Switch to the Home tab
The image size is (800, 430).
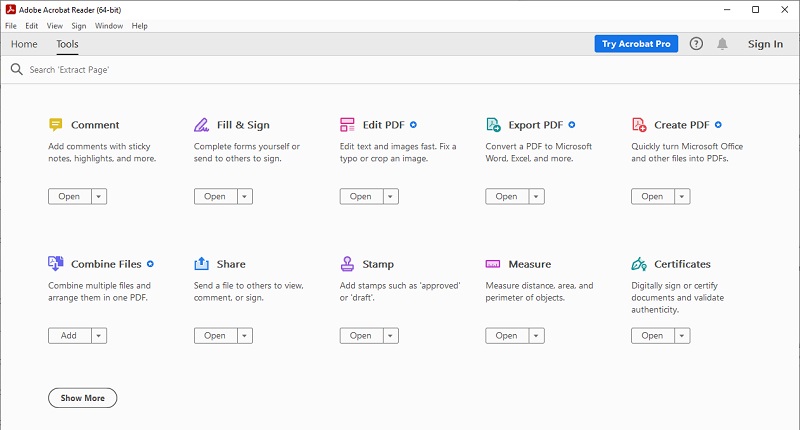(24, 44)
